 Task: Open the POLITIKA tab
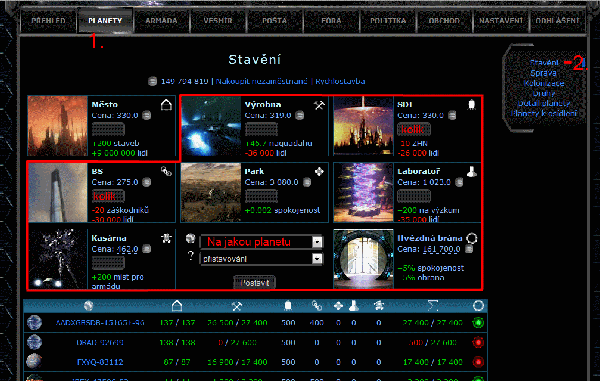pyautogui.click(x=388, y=20)
